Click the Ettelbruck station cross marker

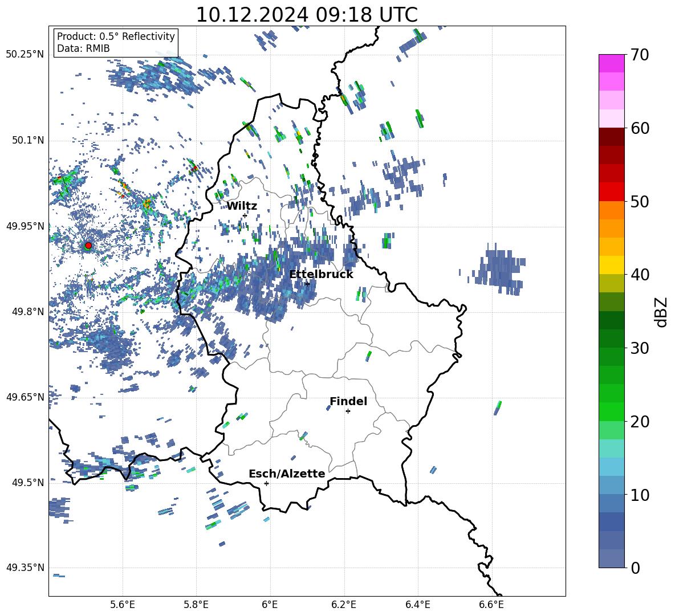[x=307, y=284]
